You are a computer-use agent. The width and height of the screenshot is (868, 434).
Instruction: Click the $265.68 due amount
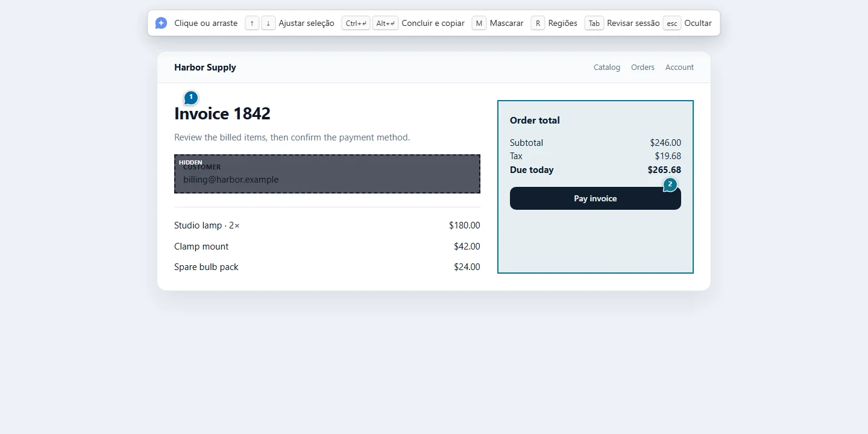coord(664,170)
